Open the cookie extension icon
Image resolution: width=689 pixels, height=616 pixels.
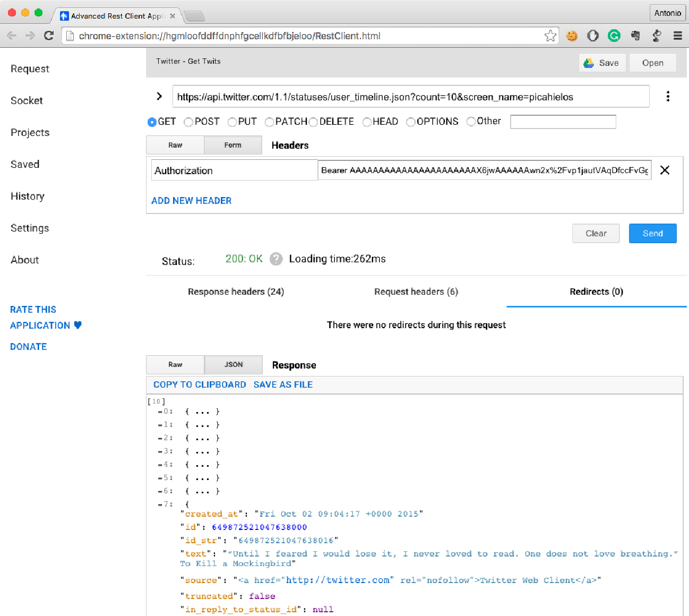[572, 36]
